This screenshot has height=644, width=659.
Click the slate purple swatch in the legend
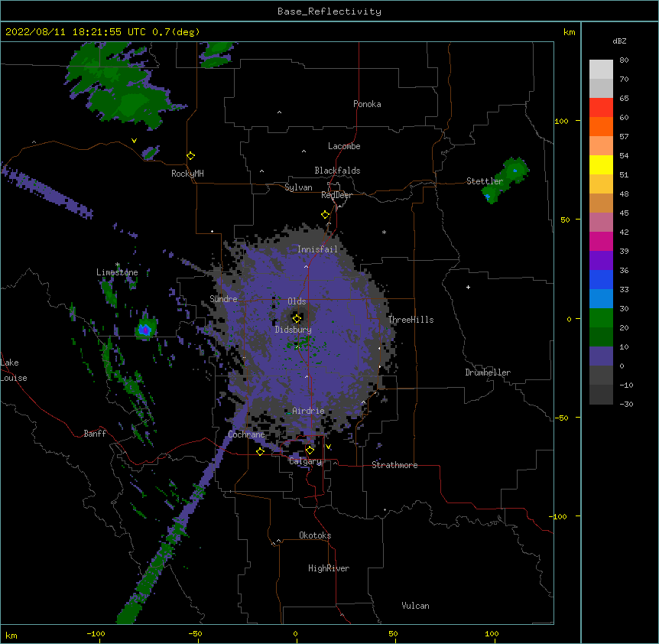(601, 356)
